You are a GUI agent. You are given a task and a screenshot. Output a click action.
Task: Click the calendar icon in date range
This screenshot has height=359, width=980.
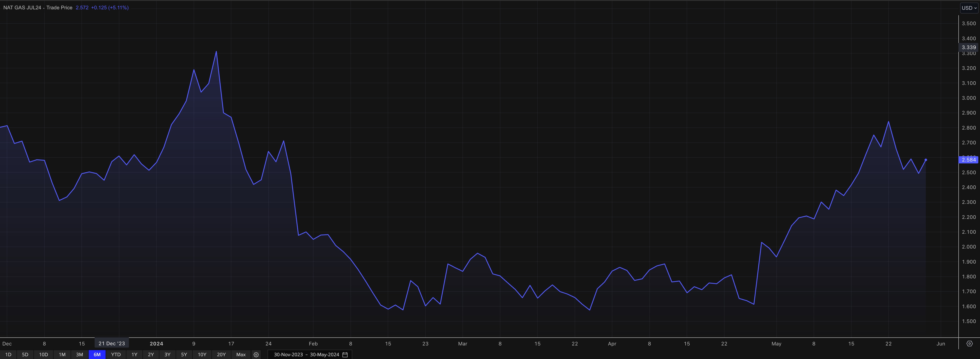click(345, 354)
